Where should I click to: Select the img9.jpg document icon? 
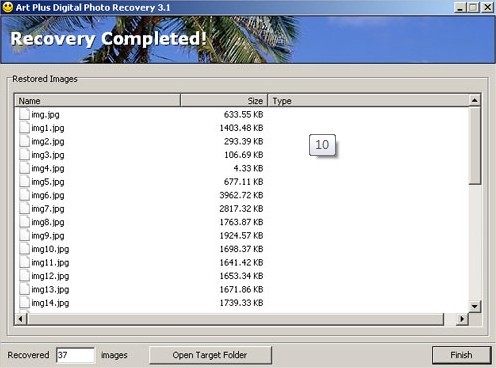click(24, 235)
